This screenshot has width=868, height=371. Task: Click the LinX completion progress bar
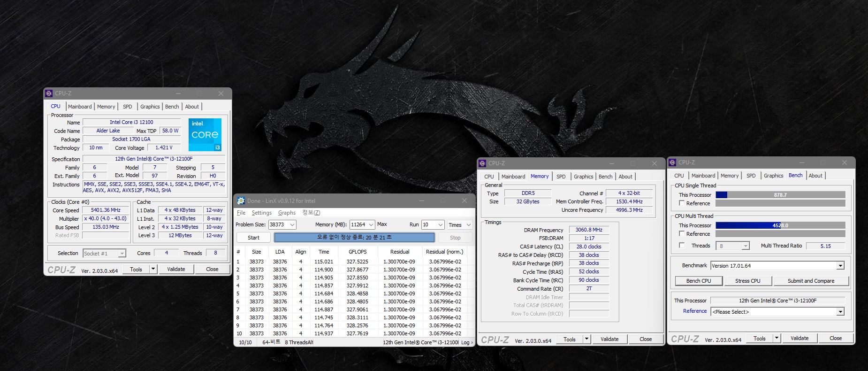pos(354,238)
